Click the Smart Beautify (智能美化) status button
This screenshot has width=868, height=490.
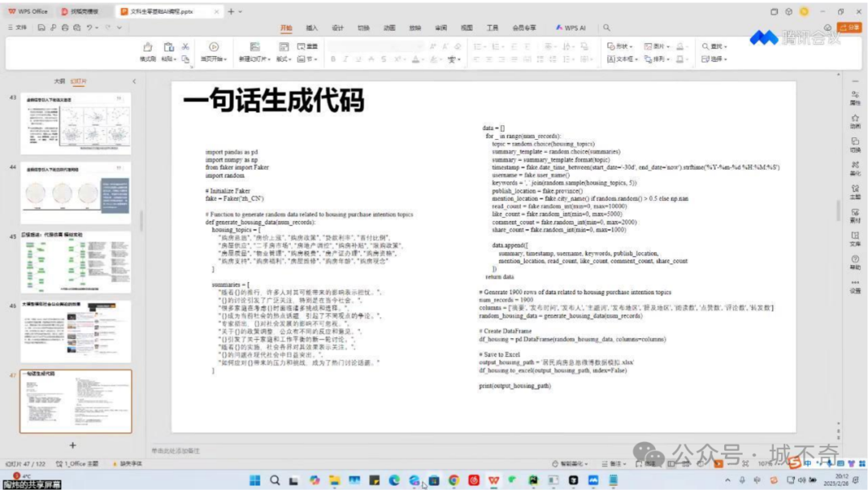tap(570, 463)
